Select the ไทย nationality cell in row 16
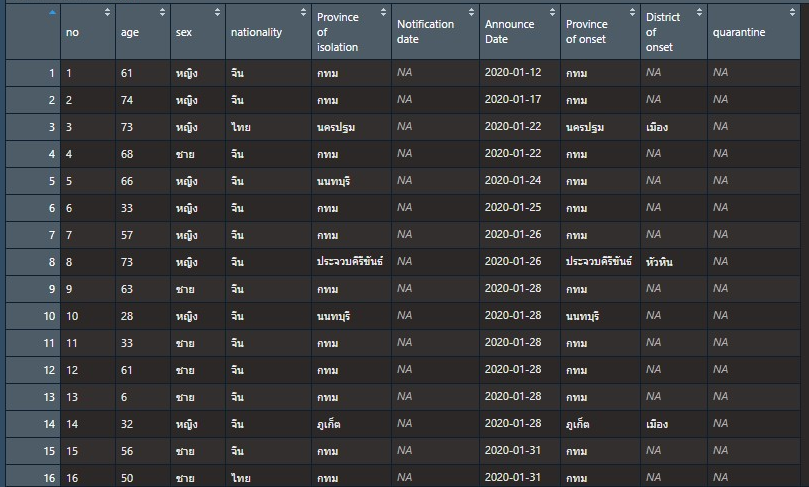The width and height of the screenshot is (809, 487). [x=239, y=478]
